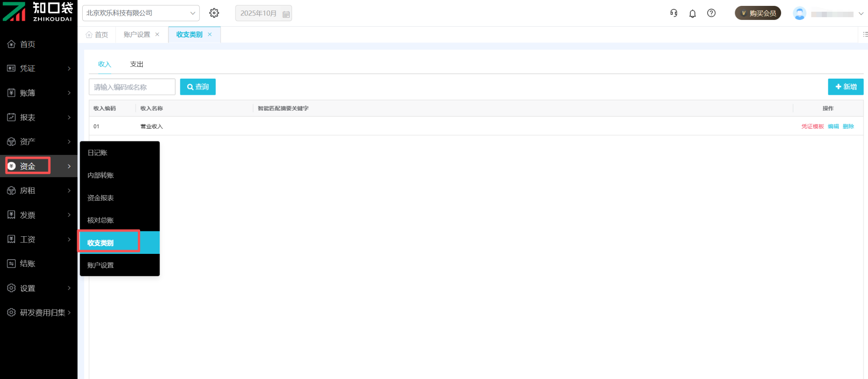Expand the company name dropdown

pos(193,13)
